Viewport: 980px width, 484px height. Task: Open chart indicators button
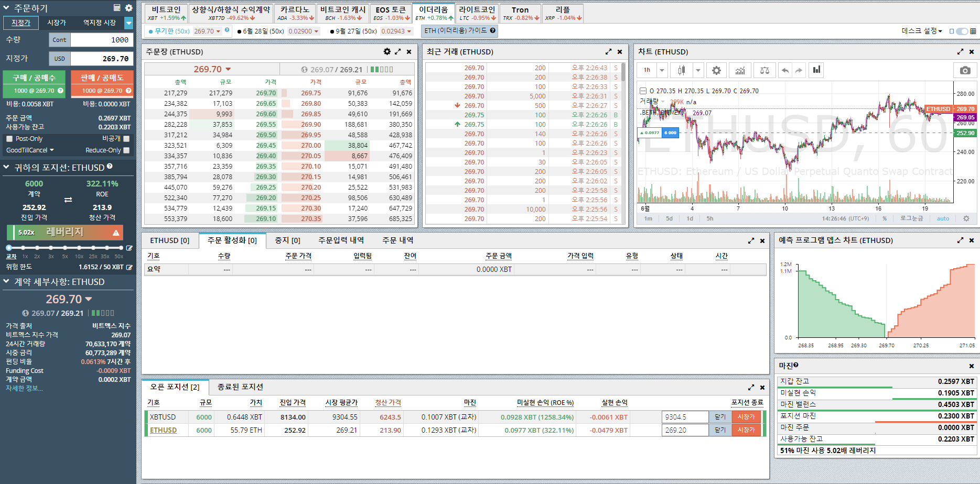coord(740,70)
